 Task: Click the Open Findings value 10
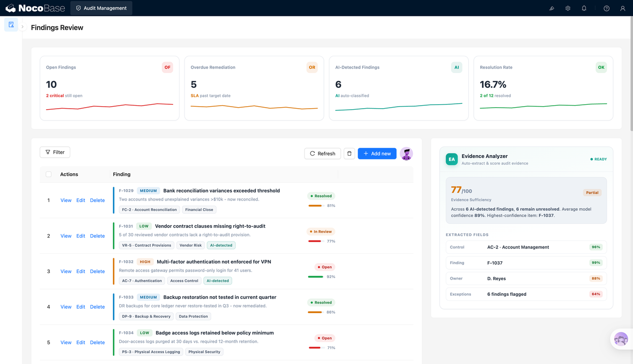pyautogui.click(x=51, y=84)
